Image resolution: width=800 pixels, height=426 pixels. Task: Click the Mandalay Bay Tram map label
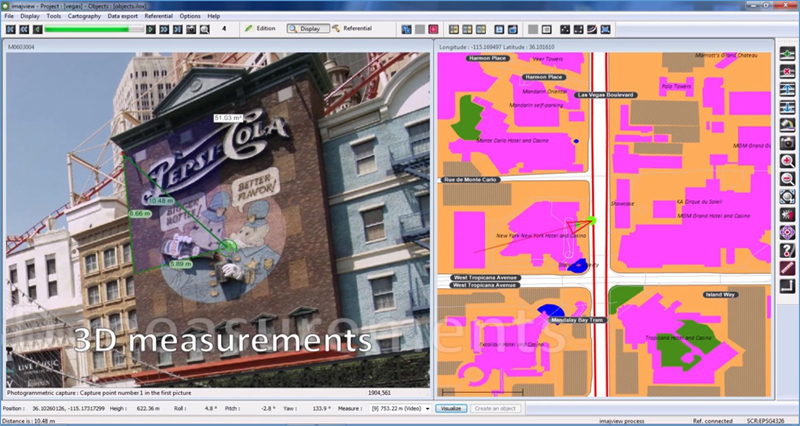coord(578,320)
